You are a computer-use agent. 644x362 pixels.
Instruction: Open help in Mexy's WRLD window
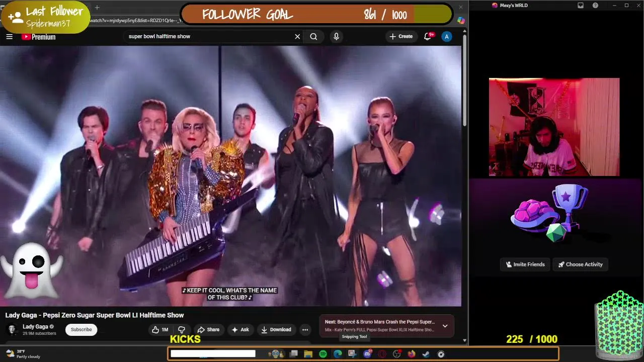pyautogui.click(x=596, y=6)
